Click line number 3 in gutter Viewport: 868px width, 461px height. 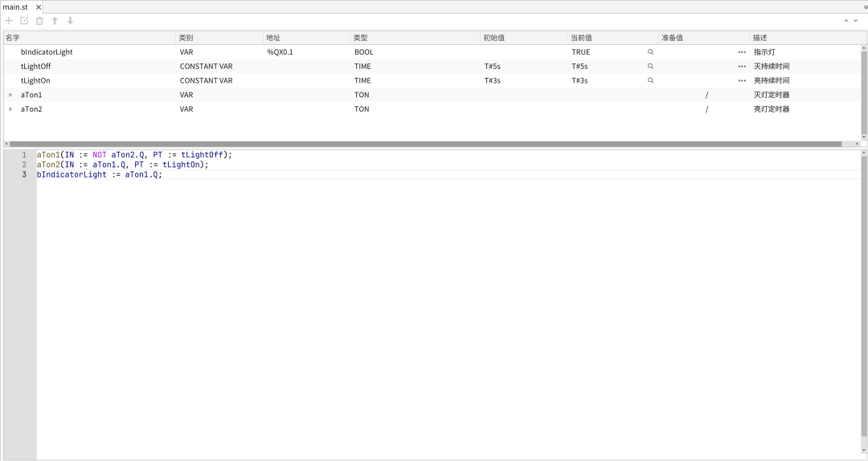pos(24,175)
